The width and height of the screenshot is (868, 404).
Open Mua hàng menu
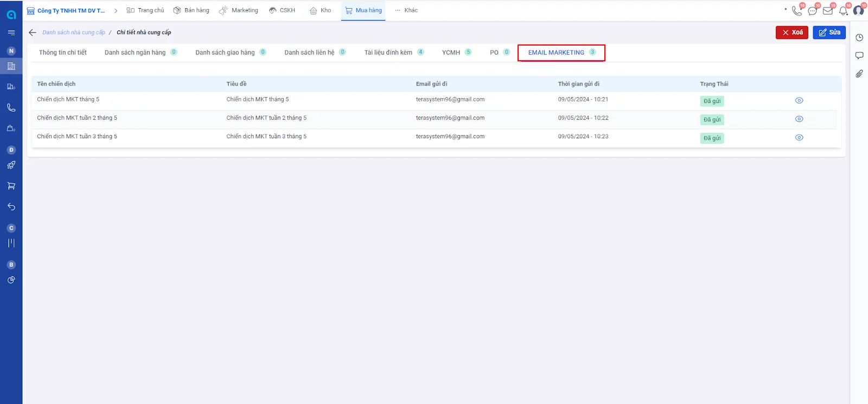click(363, 10)
